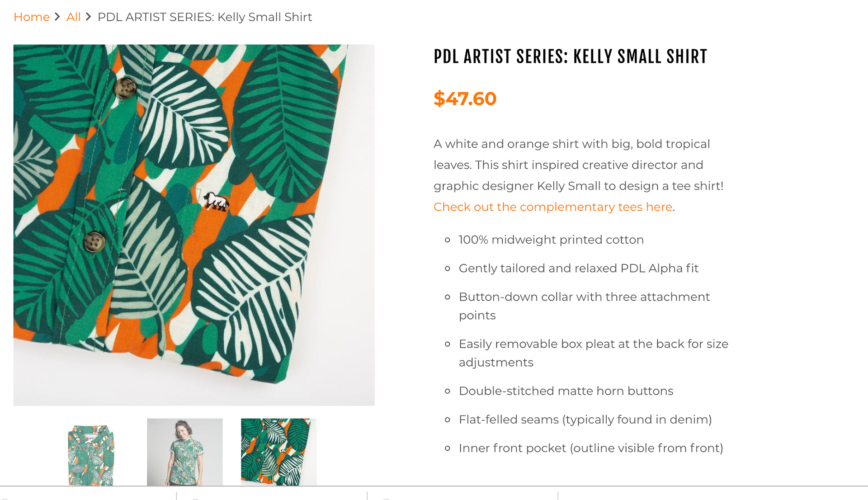Click the 'Gently tailored and relaxed PDL Alpha fit' line
Viewport: 868px width, 500px height.
579,269
